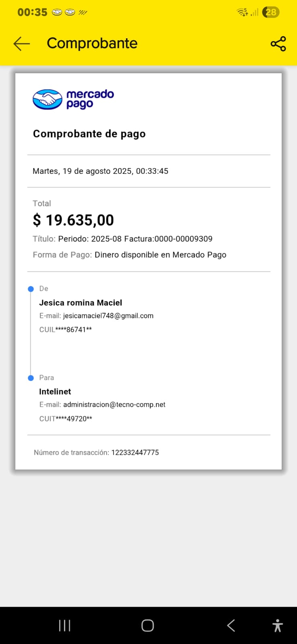Image resolution: width=297 pixels, height=644 pixels.
Task: Tap the blue dot beside Para
Action: click(31, 378)
